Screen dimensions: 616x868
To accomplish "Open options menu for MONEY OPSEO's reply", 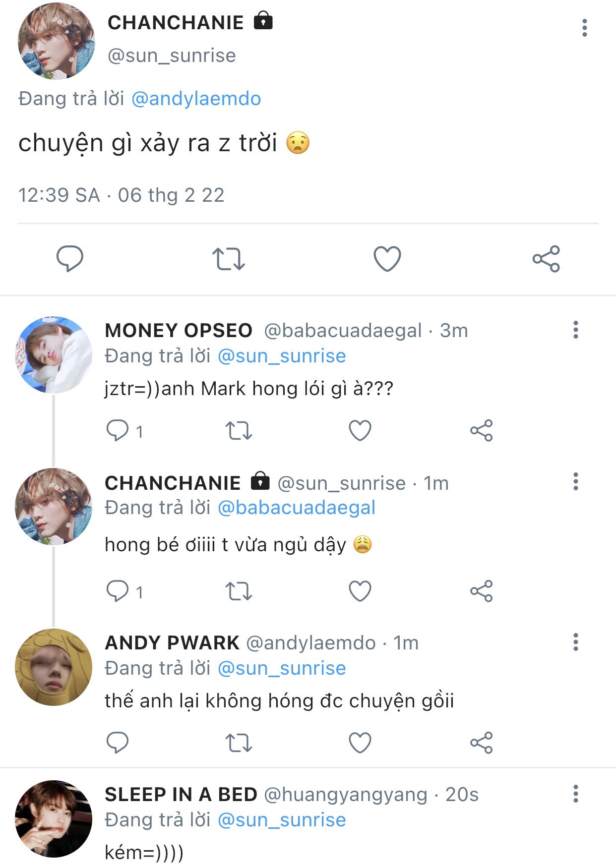I will (x=575, y=330).
